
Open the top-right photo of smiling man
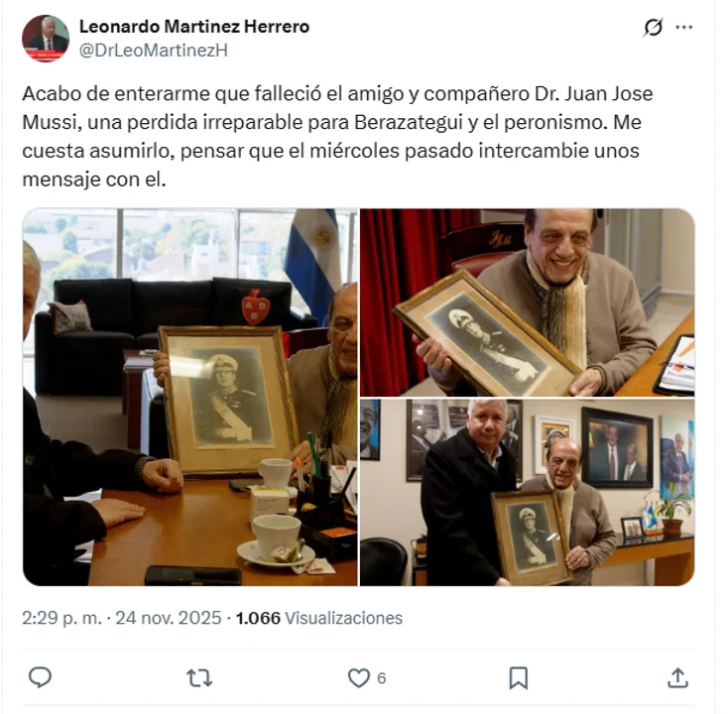528,302
